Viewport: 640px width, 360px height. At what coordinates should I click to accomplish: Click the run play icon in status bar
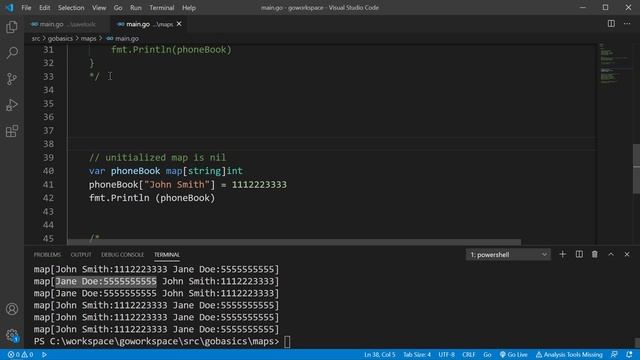[x=44, y=355]
